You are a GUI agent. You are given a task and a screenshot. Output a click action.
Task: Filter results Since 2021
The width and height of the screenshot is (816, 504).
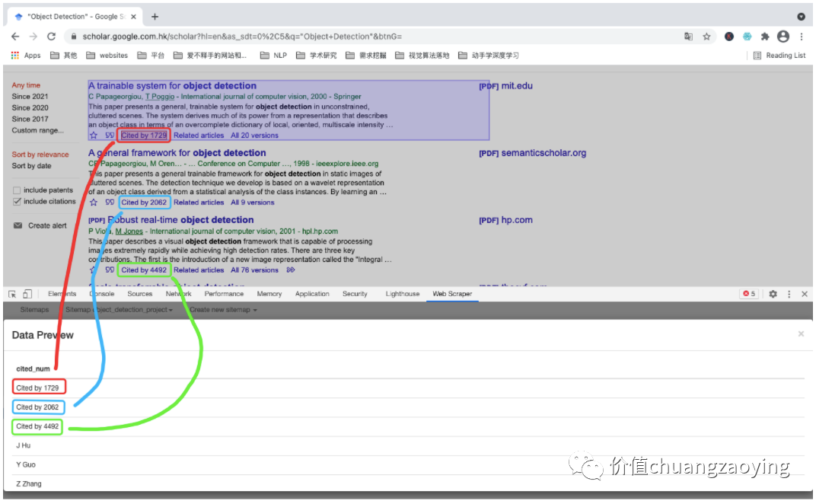tap(30, 97)
